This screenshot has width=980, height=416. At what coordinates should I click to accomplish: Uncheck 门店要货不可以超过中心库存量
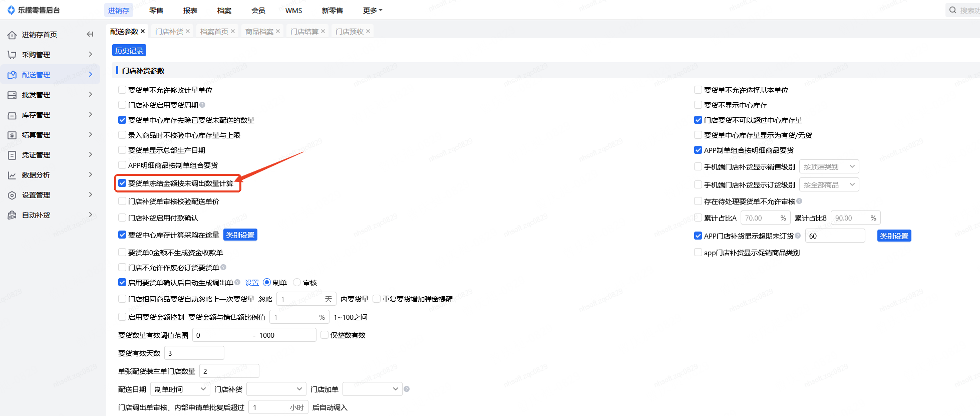[x=698, y=120]
